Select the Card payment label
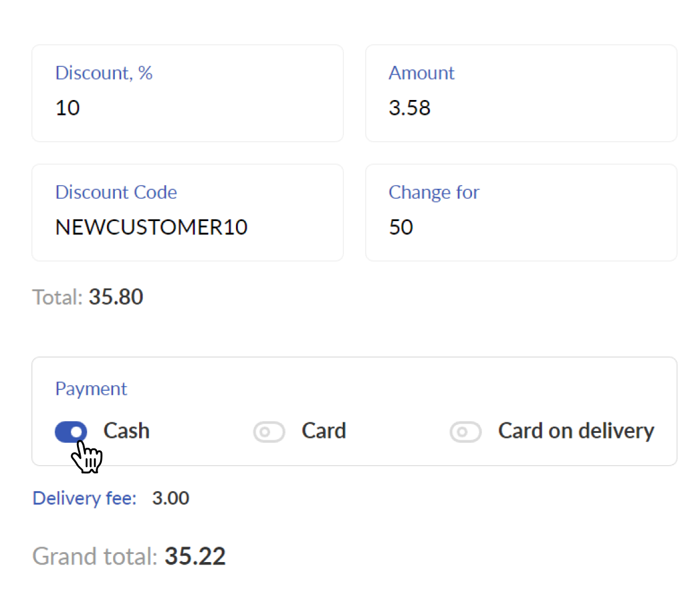The height and width of the screenshot is (590, 700). coord(324,431)
